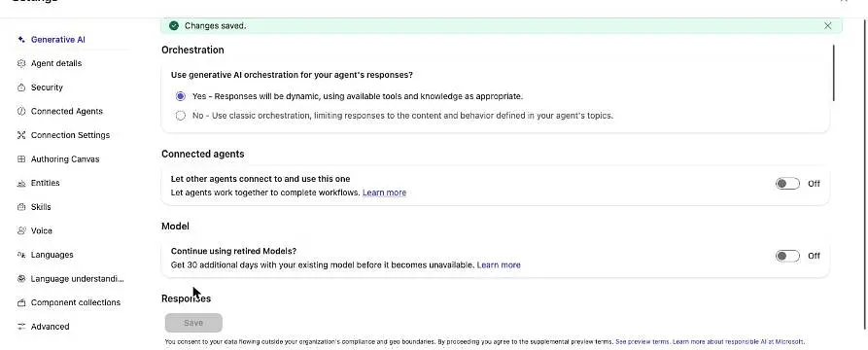This screenshot has width=868, height=350.
Task: Open Learn more link for connected agents
Action: click(x=384, y=192)
